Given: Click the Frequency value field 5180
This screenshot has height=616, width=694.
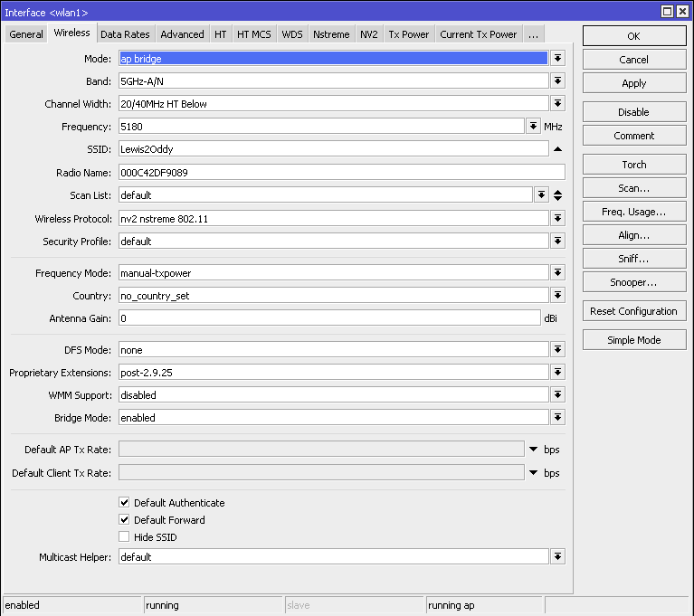Looking at the screenshot, I should pos(321,126).
